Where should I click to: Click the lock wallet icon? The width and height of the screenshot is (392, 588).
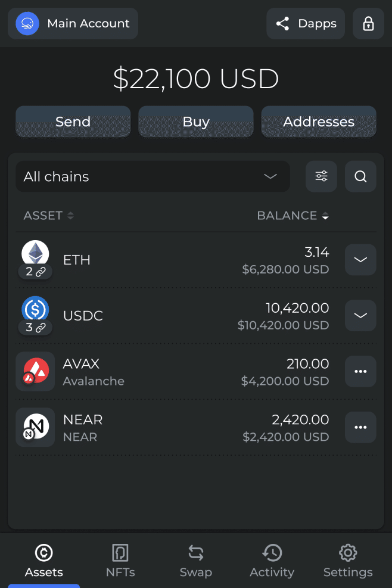368,24
